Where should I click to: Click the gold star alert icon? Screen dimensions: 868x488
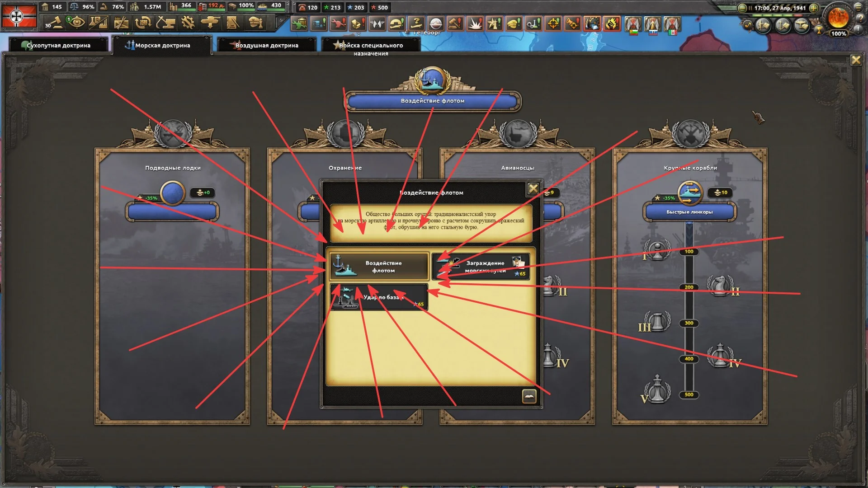[494, 23]
